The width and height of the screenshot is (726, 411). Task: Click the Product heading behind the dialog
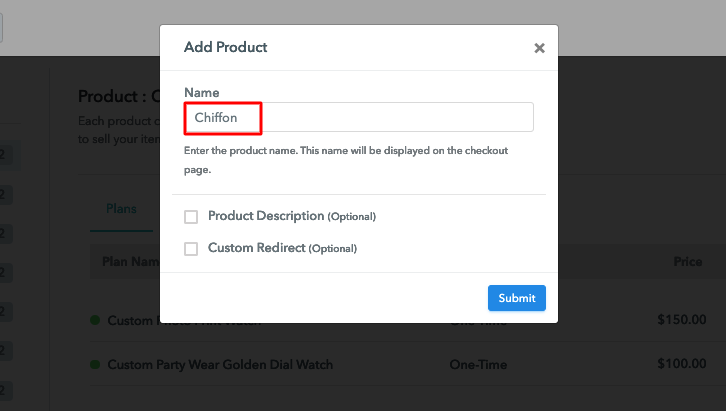click(119, 96)
